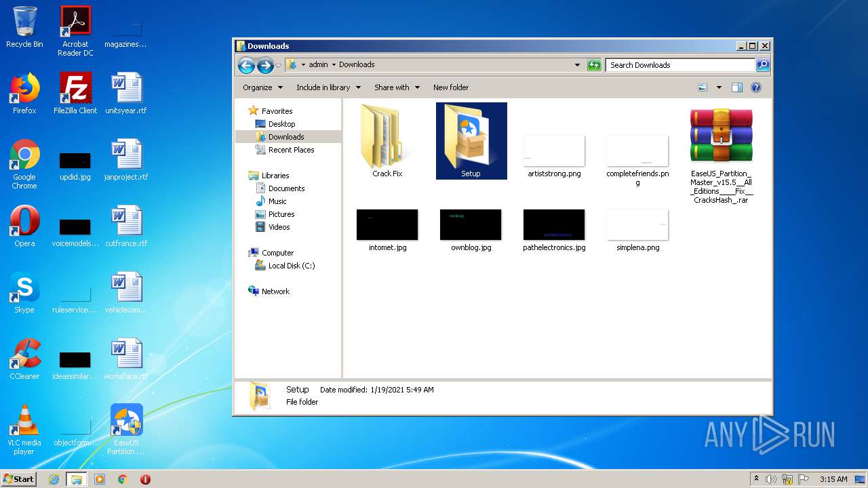
Task: Open unitsyear.rtf on desktop
Action: [126, 94]
